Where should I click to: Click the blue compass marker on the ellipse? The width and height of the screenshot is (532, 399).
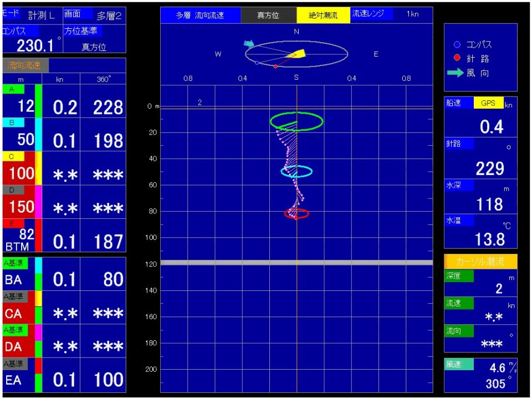click(257, 63)
